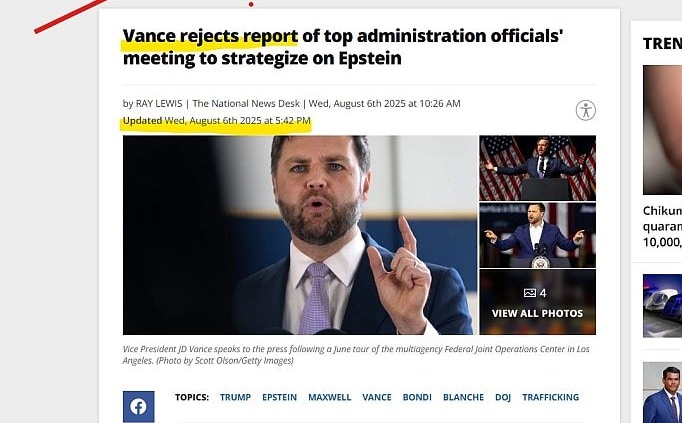682x423 pixels.
Task: Open the TRUMP topic link
Action: (x=235, y=397)
